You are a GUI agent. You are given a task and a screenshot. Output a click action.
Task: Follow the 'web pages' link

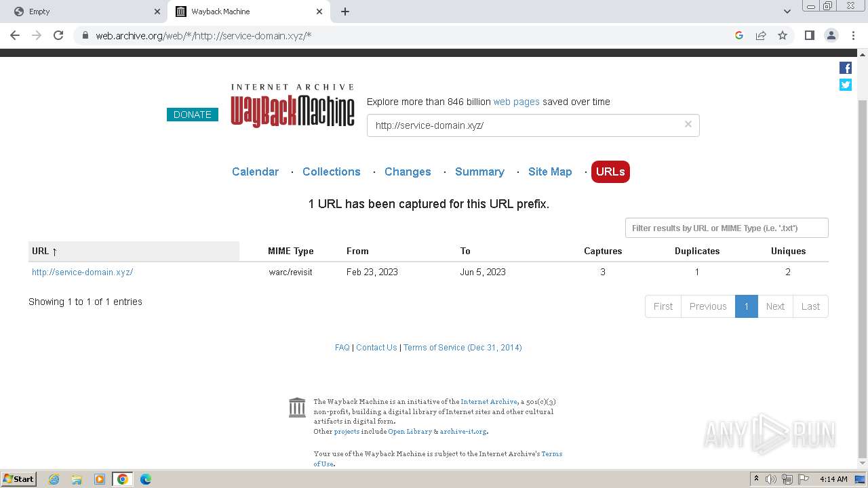(x=516, y=102)
